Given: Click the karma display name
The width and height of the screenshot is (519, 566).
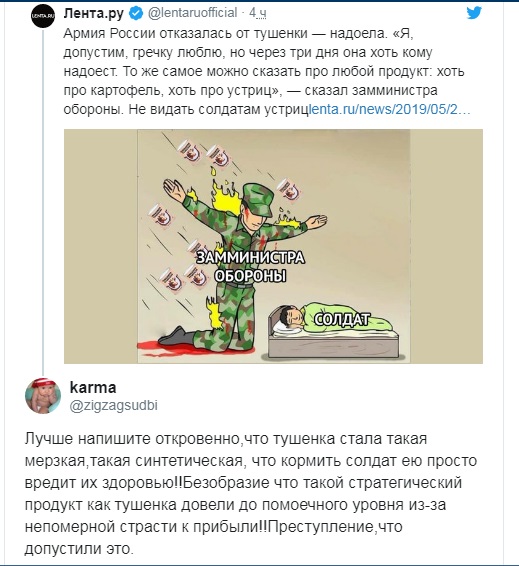Looking at the screenshot, I should (x=93, y=387).
